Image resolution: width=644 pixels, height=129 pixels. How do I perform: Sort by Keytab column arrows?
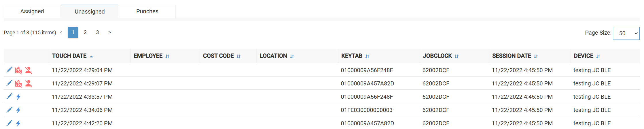pos(367,56)
